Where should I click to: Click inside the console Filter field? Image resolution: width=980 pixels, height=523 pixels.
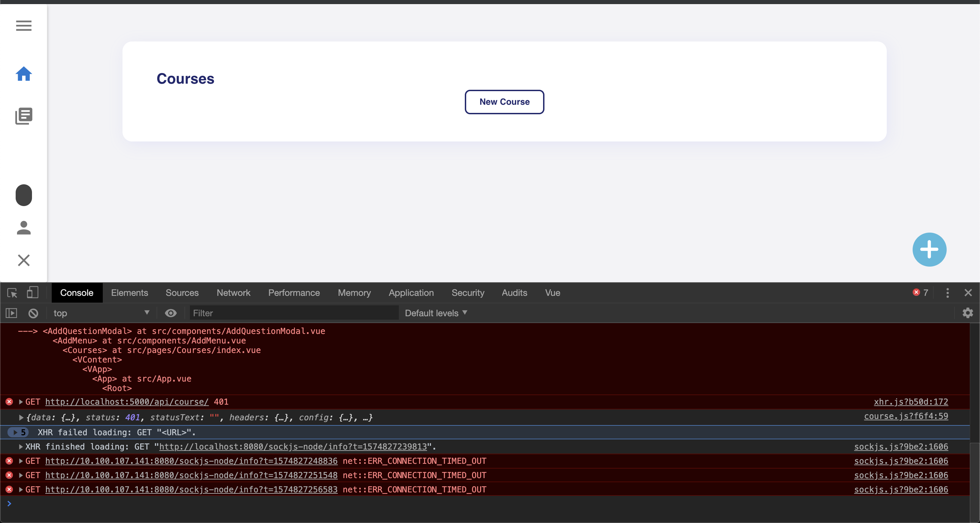(x=293, y=313)
